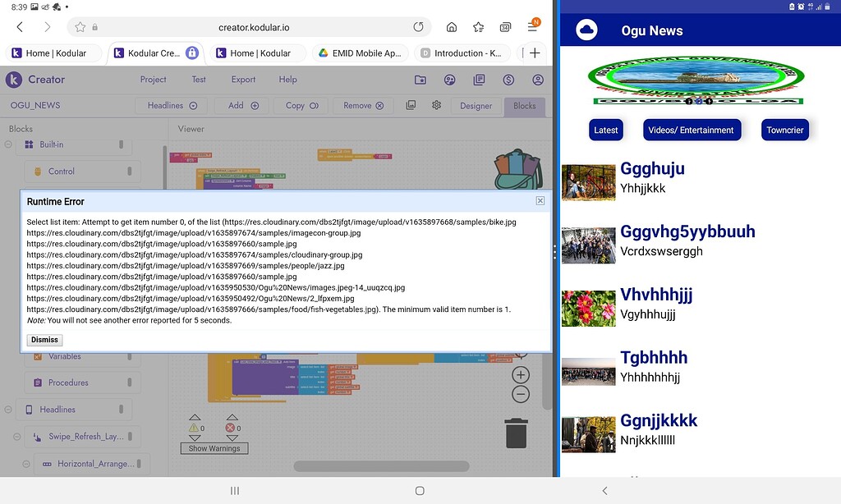Image resolution: width=841 pixels, height=504 pixels.
Task: Add a new screen with Add button
Action: click(243, 106)
